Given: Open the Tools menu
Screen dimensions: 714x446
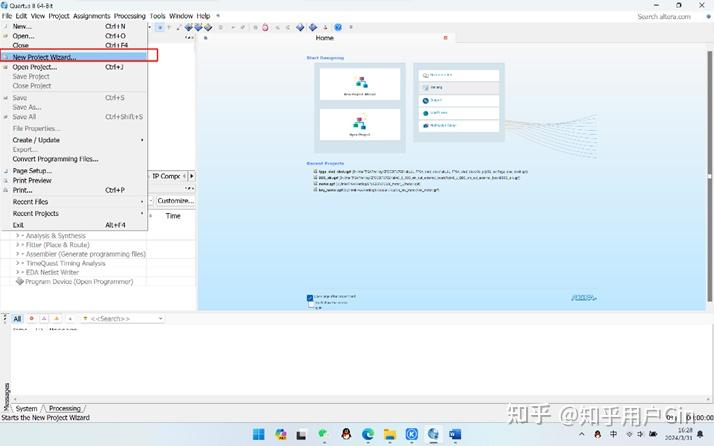Looking at the screenshot, I should [x=158, y=16].
